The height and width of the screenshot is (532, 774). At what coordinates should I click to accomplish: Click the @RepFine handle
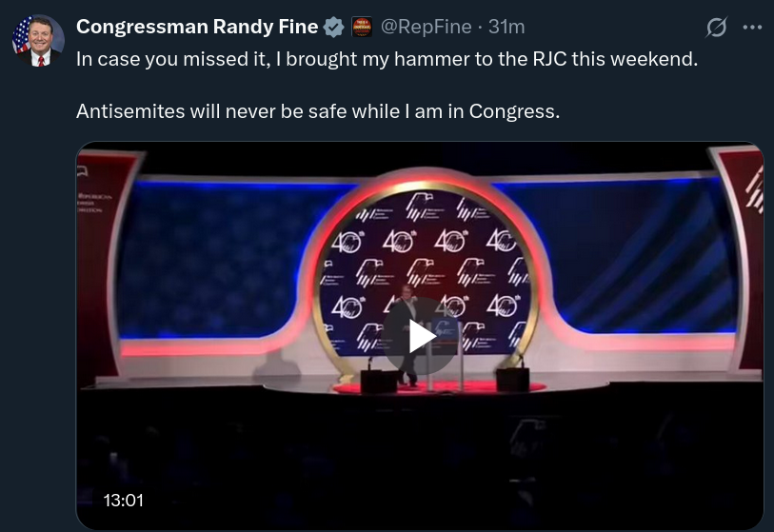point(426,27)
